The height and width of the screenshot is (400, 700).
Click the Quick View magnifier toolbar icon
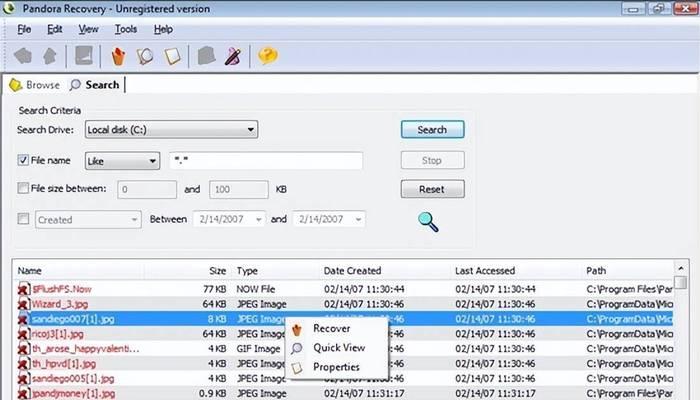[145, 56]
